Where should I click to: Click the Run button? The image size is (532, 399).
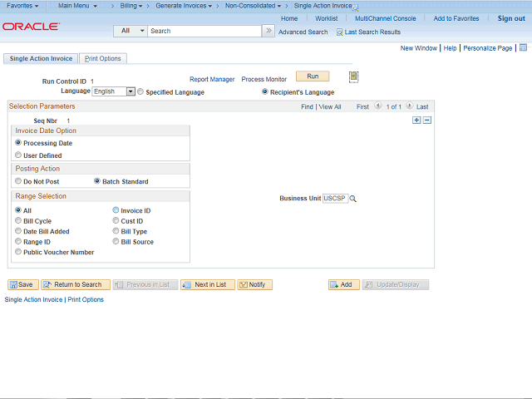point(313,76)
